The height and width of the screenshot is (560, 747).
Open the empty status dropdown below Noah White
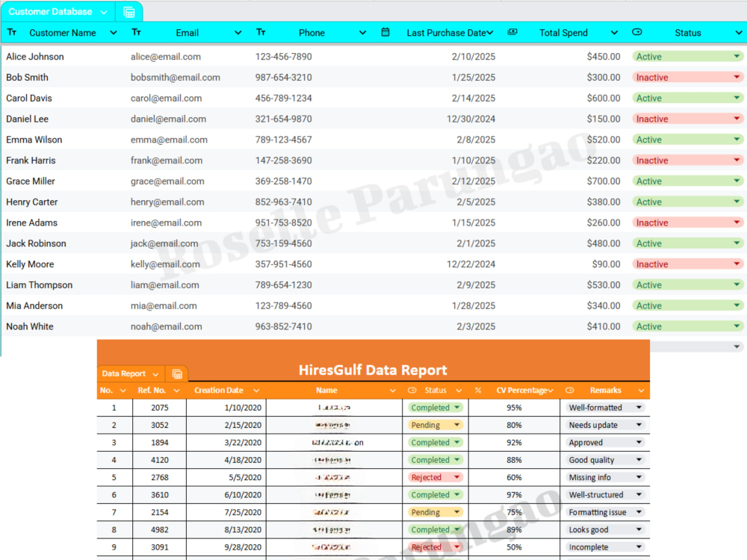[x=737, y=346]
